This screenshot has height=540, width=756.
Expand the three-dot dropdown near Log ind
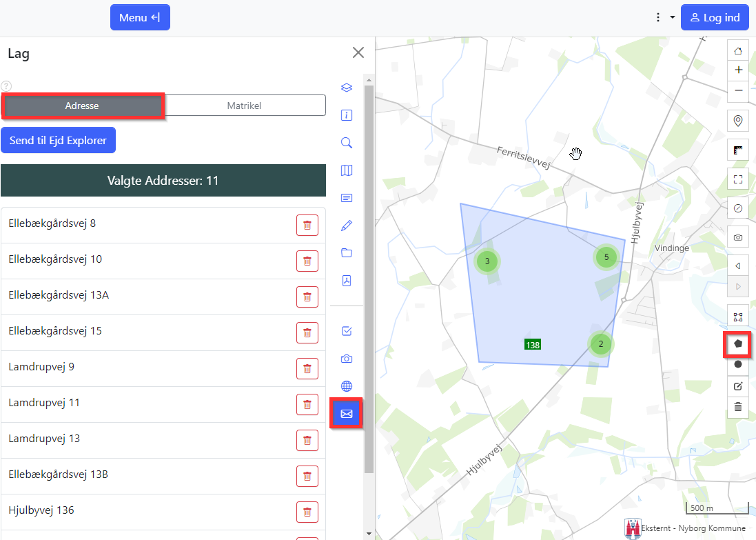tap(664, 17)
